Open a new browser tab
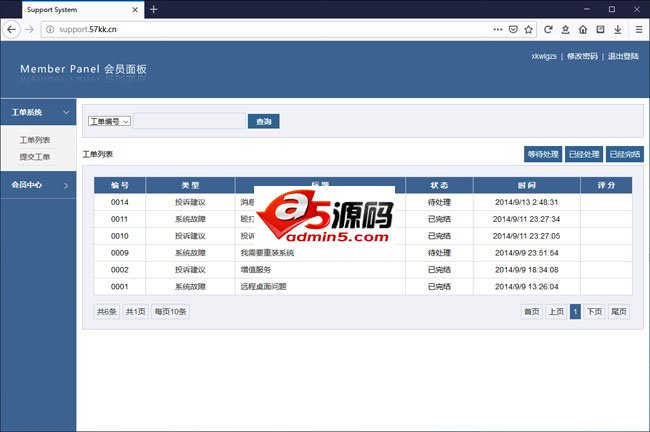This screenshot has width=650, height=432. coord(153,9)
